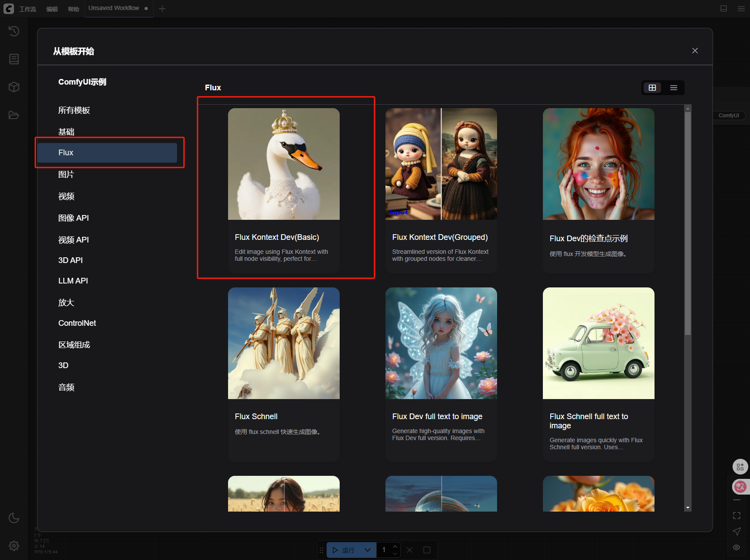Select 区域组成 category
This screenshot has height=560, width=750.
(107, 345)
